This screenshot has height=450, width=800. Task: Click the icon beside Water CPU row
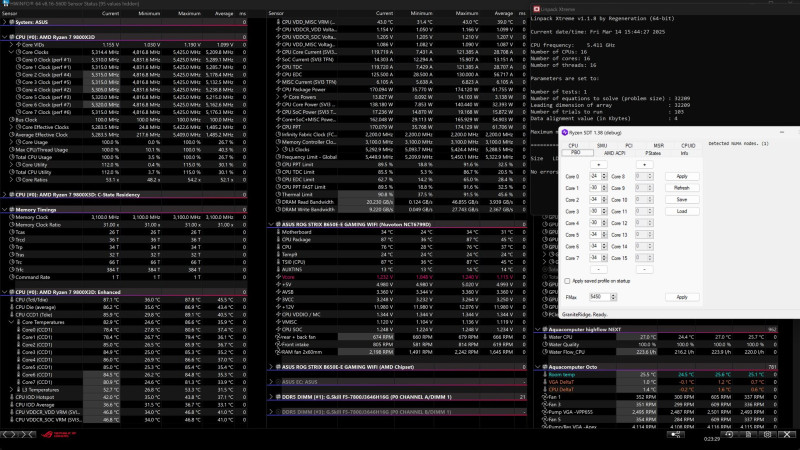tap(545, 337)
